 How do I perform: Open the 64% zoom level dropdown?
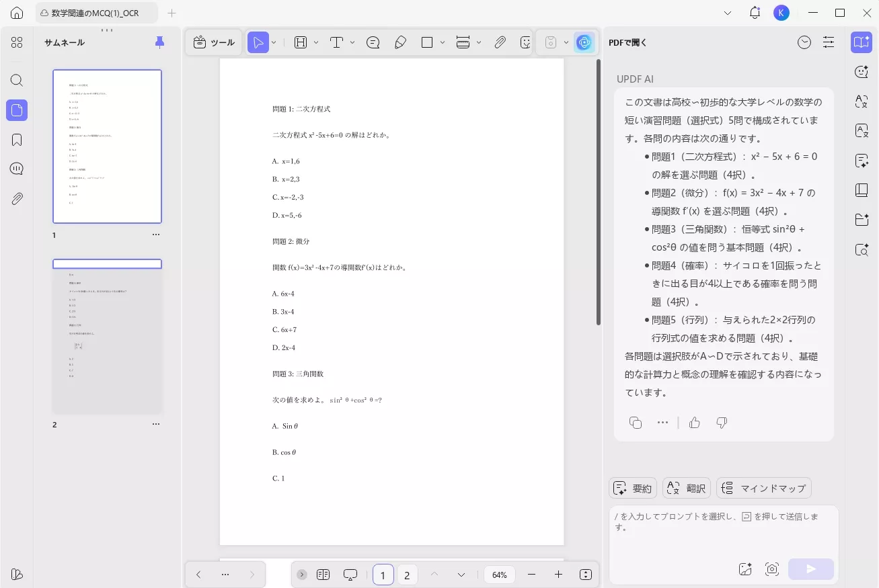[x=499, y=575]
